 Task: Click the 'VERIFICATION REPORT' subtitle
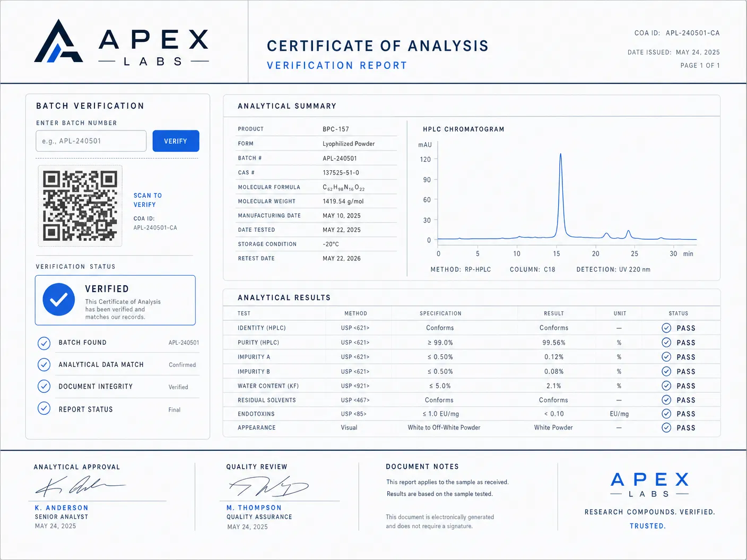[337, 65]
